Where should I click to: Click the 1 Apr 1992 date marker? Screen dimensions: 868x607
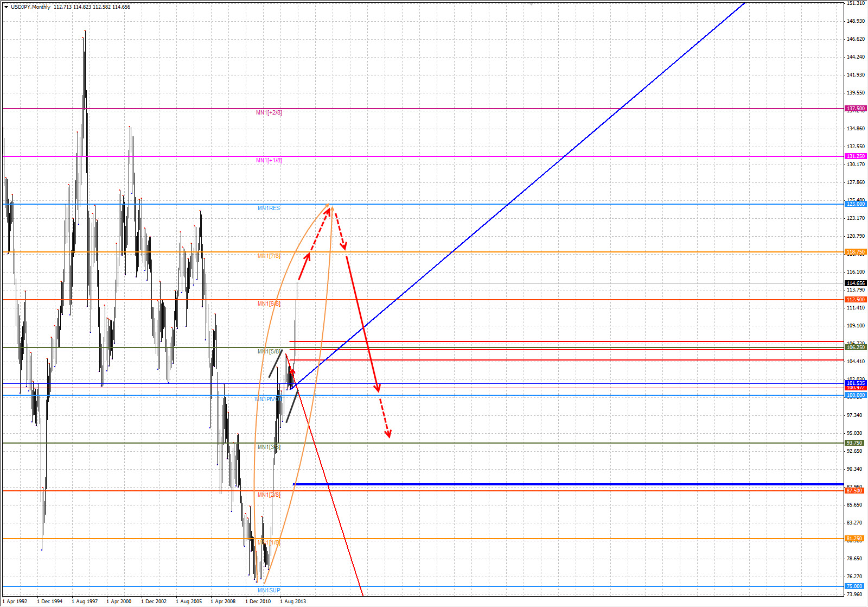click(x=17, y=602)
